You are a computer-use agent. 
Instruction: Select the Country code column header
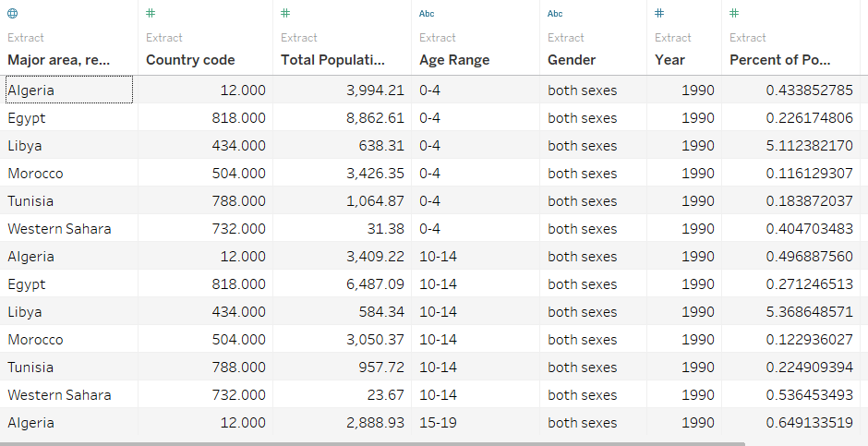point(190,60)
